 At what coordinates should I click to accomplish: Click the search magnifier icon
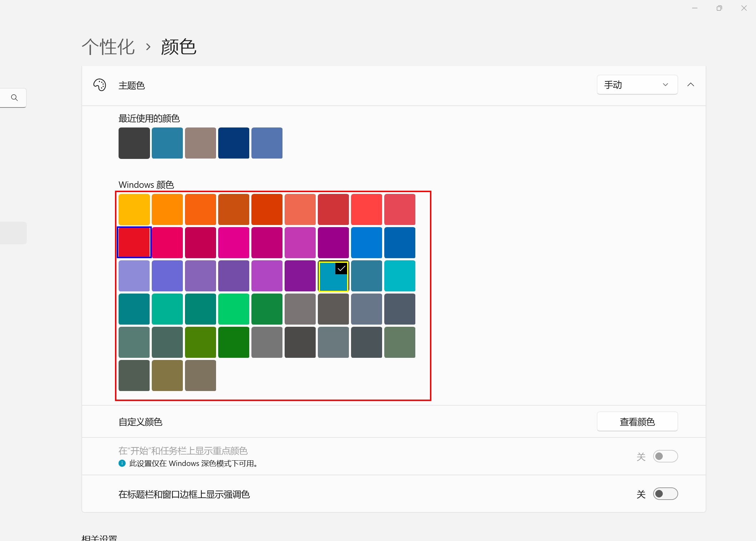click(14, 97)
